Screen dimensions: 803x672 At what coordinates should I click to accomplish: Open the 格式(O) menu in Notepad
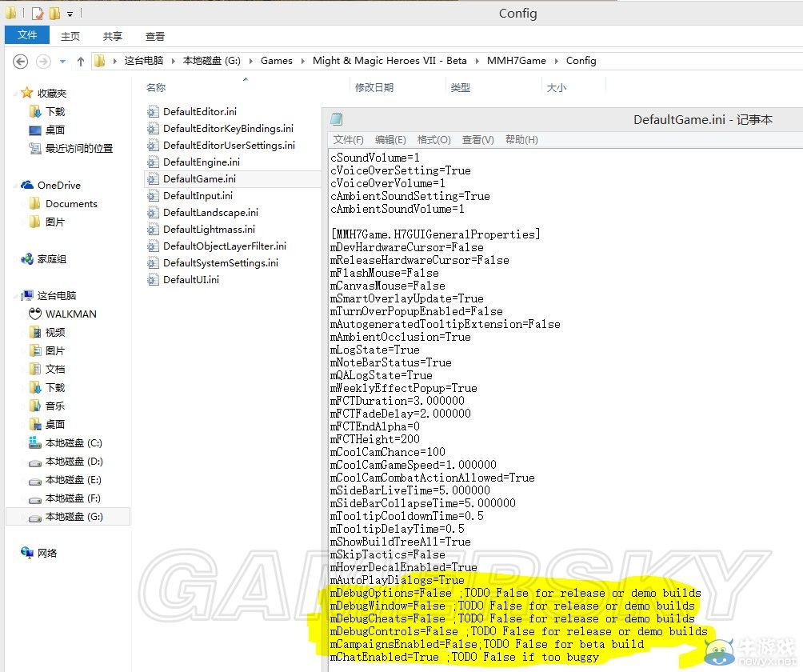433,140
